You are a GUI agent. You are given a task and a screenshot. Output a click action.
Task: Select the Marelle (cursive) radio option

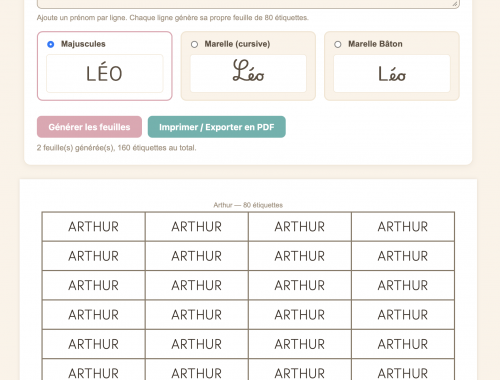pos(194,44)
